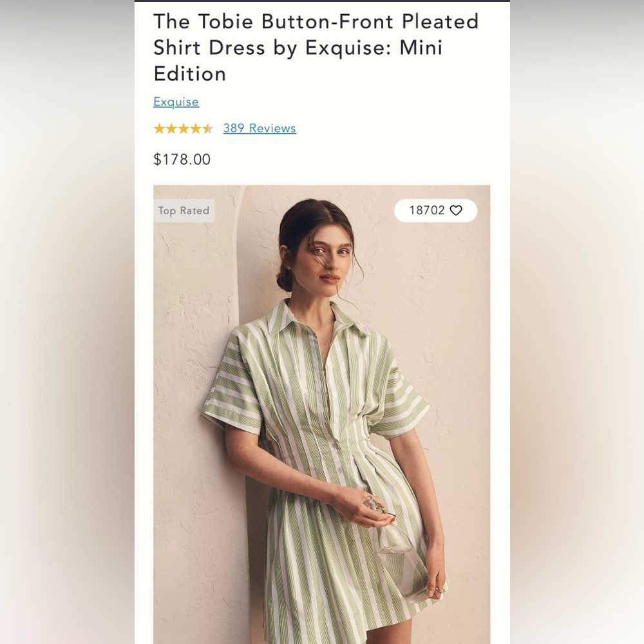Open the Exquise brand page
Screen dimensions: 644x644
tap(176, 102)
